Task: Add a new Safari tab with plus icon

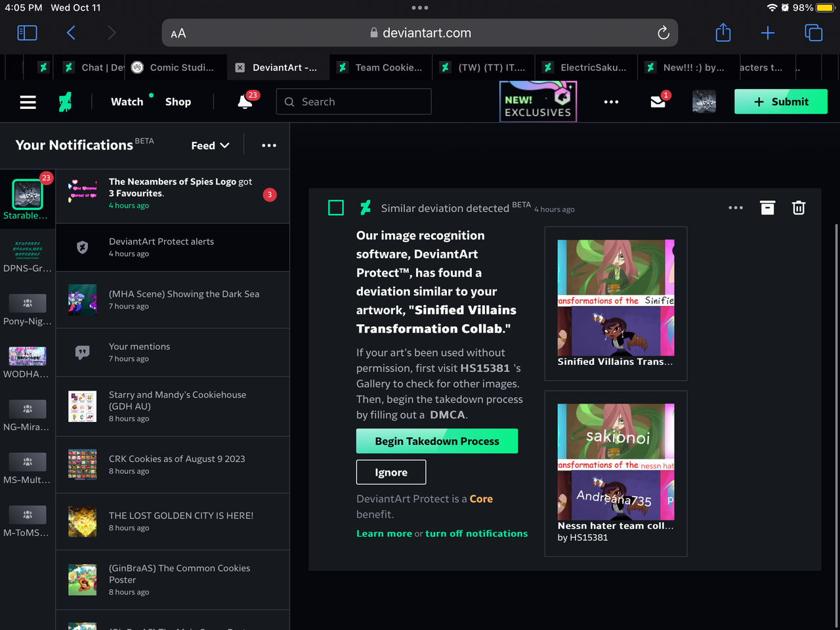Action: (x=767, y=33)
